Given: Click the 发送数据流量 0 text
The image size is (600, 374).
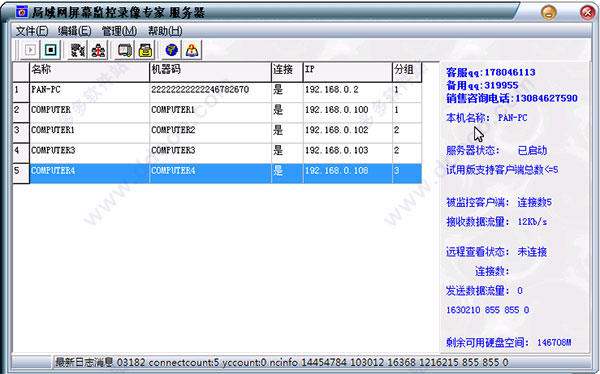Looking at the screenshot, I should (484, 291).
